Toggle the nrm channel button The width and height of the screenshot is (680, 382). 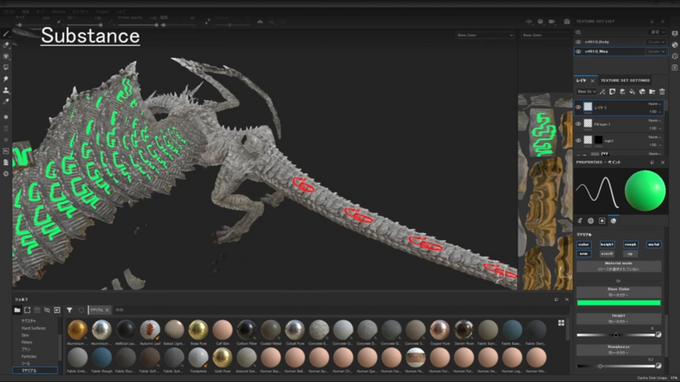pos(584,254)
